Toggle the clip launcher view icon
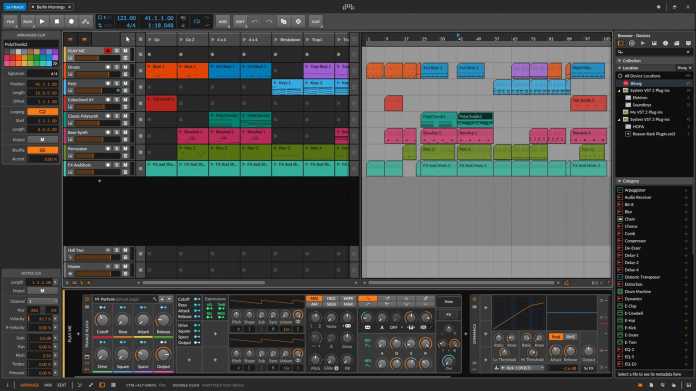Image resolution: width=696 pixels, height=391 pixels. point(70,39)
